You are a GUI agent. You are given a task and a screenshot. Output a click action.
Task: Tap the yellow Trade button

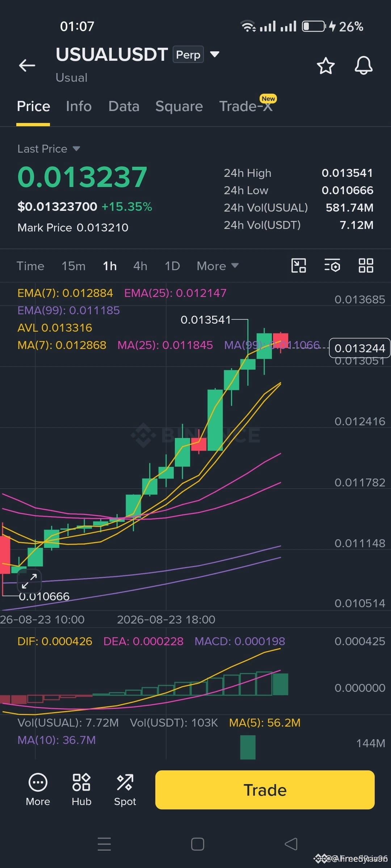pyautogui.click(x=265, y=790)
